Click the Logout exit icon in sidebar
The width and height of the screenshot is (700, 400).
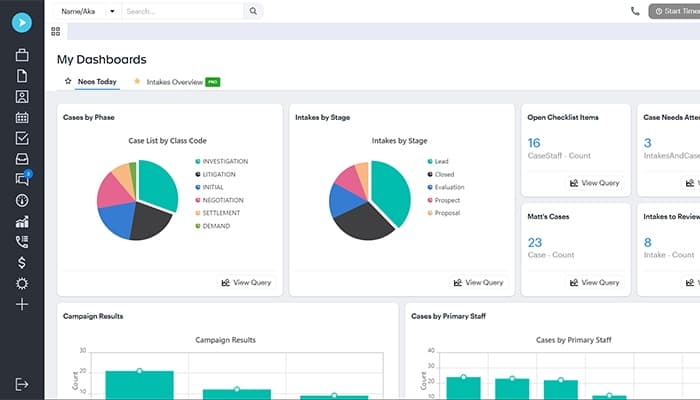click(x=22, y=384)
